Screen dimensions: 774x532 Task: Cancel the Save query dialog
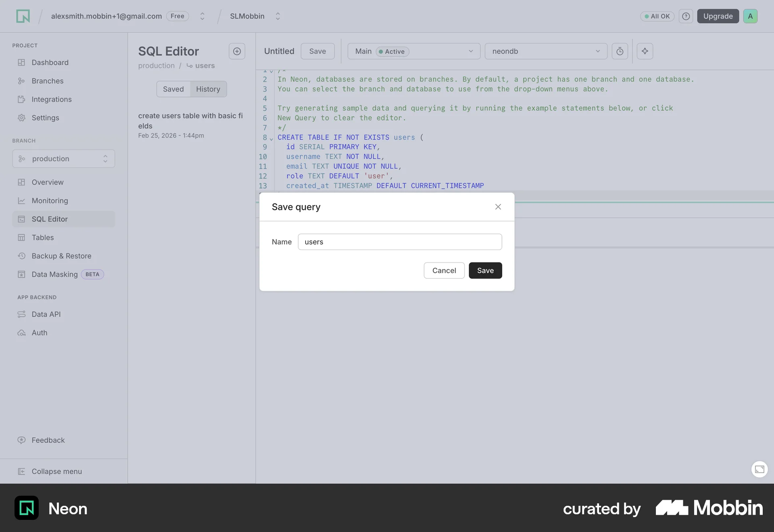pos(444,270)
